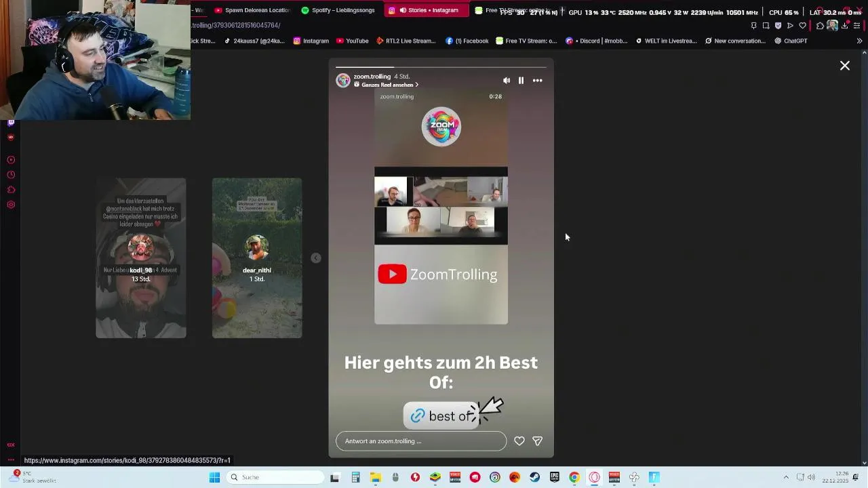The height and width of the screenshot is (488, 868).
Task: Open Opera GX from taskbar
Action: (x=594, y=477)
